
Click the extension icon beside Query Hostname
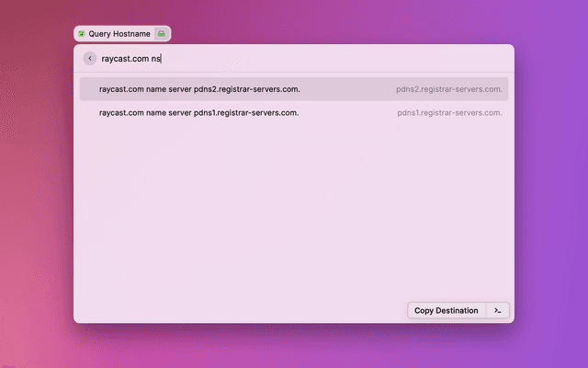(x=162, y=33)
